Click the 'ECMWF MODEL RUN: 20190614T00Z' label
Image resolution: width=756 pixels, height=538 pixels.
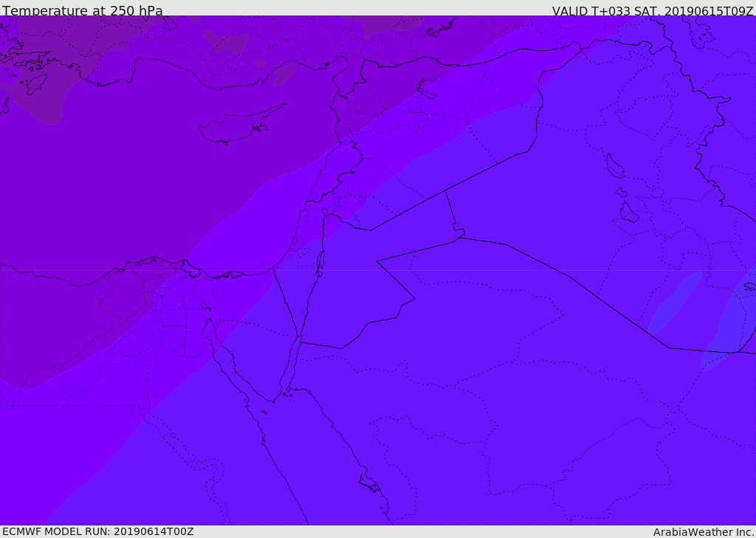(98, 531)
